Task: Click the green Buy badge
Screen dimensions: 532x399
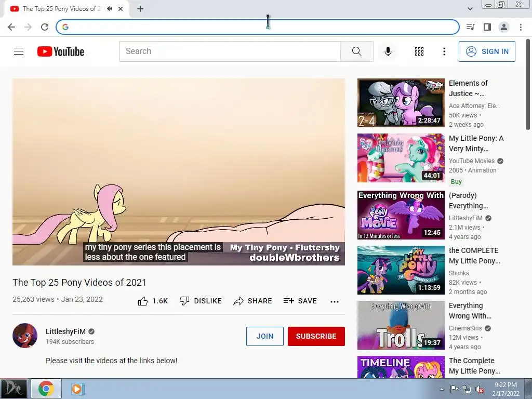Action: coord(456,181)
